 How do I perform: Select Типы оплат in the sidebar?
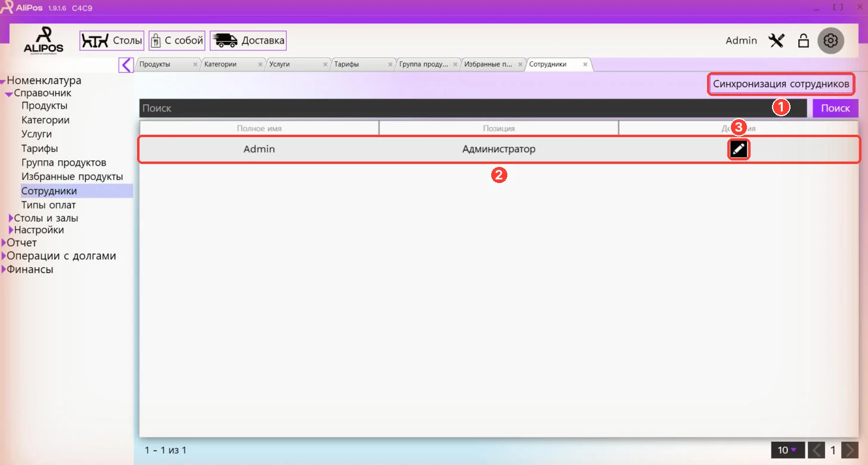click(48, 205)
